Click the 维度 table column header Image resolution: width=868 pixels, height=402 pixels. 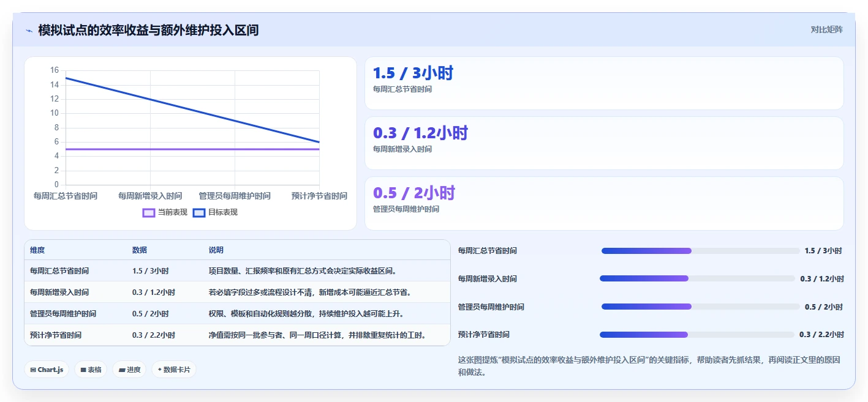pyautogui.click(x=37, y=250)
